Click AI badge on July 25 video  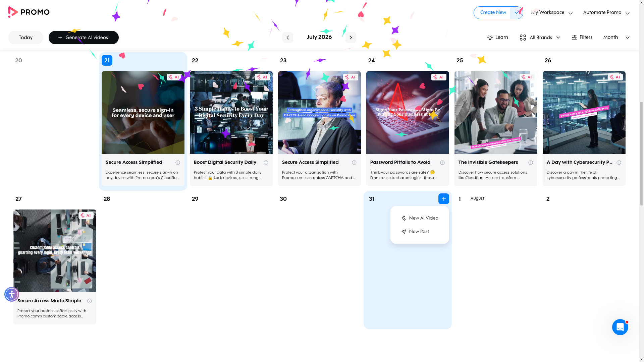(x=527, y=77)
